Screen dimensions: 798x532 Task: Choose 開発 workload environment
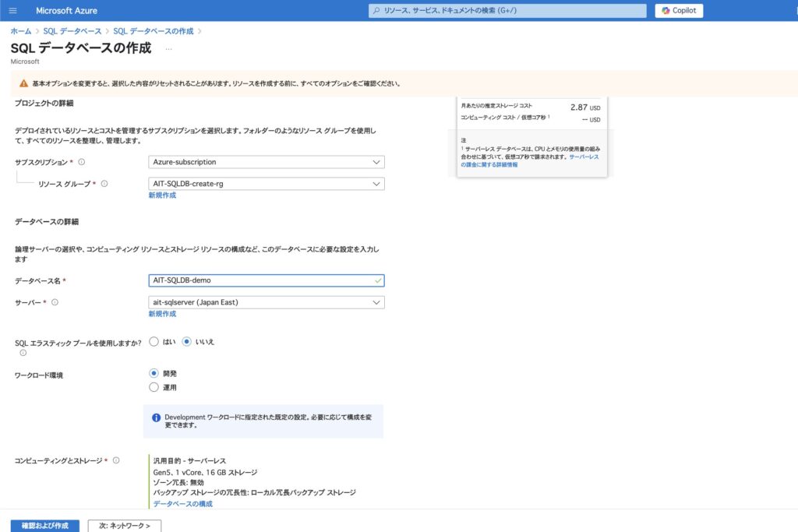[x=154, y=373]
